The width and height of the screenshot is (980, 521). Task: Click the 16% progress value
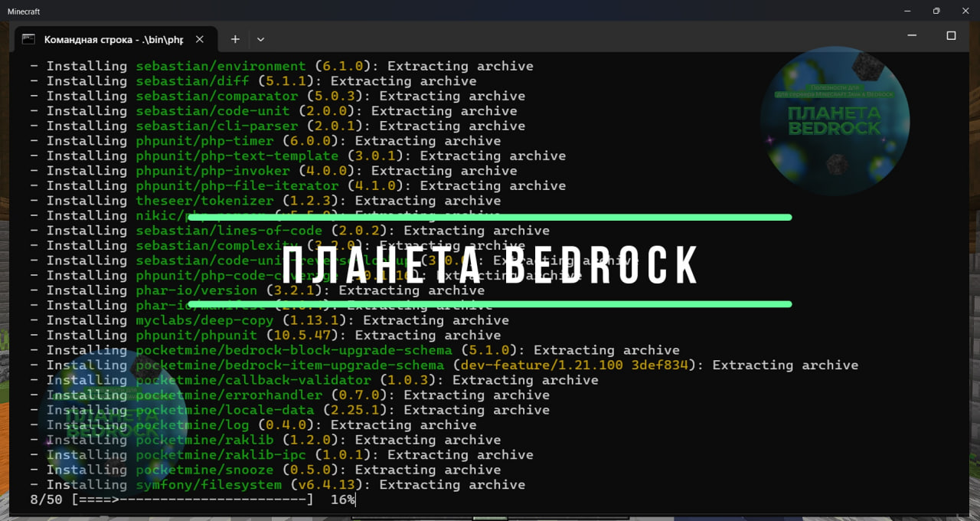click(343, 500)
